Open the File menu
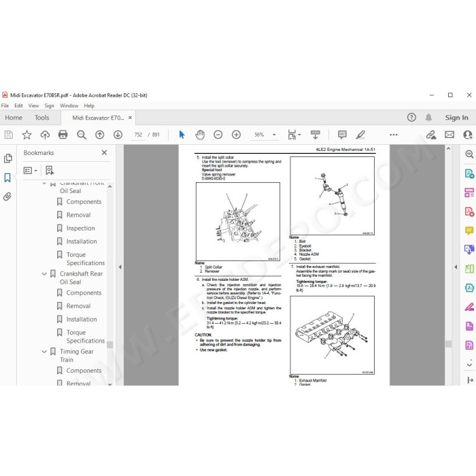 click(5, 105)
